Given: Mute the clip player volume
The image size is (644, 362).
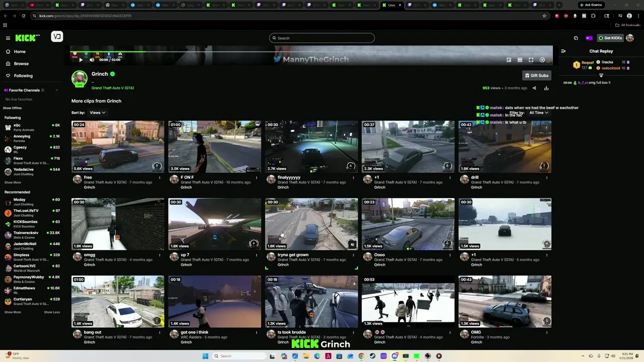Looking at the screenshot, I should point(92,60).
